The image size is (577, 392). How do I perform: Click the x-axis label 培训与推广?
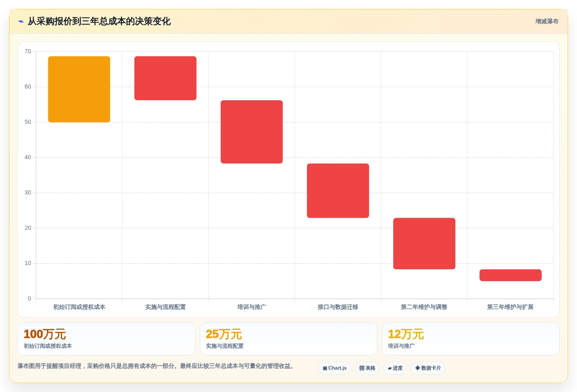click(x=252, y=307)
